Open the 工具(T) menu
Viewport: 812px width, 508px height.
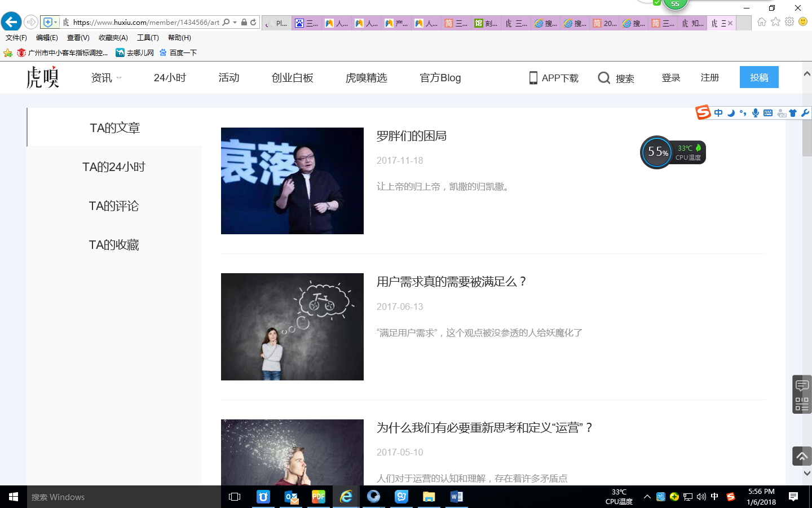pos(148,38)
